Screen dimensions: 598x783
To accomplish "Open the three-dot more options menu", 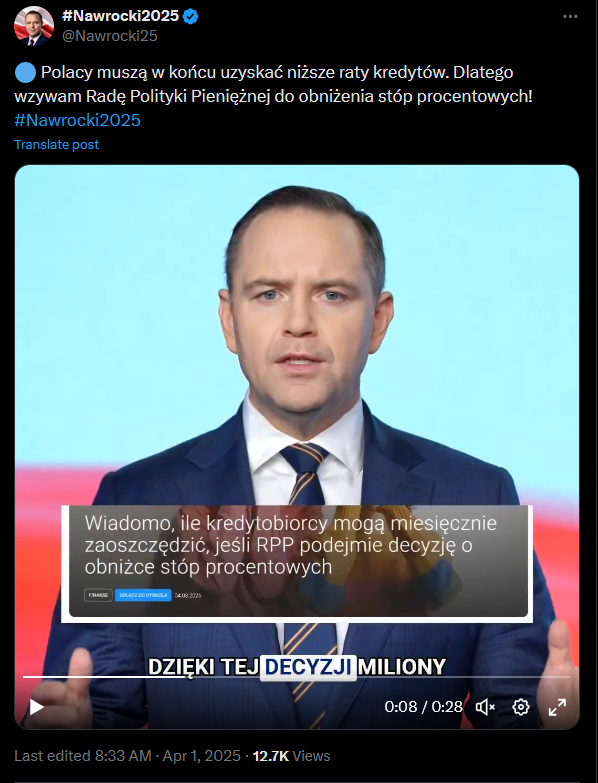I will click(570, 16).
